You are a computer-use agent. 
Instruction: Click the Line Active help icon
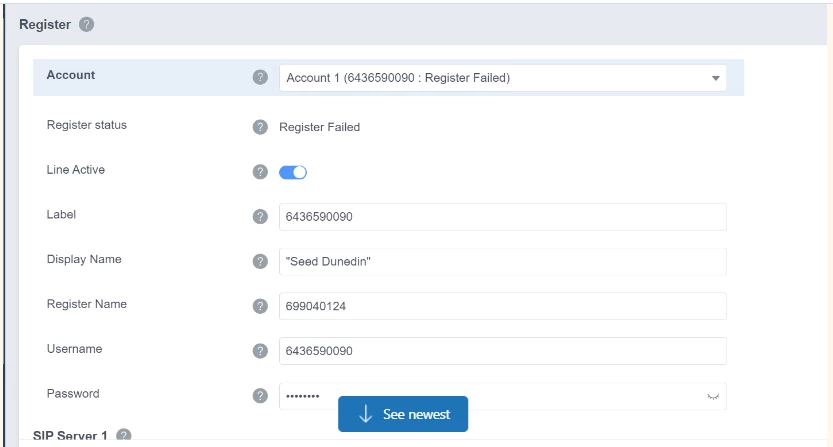tap(260, 172)
